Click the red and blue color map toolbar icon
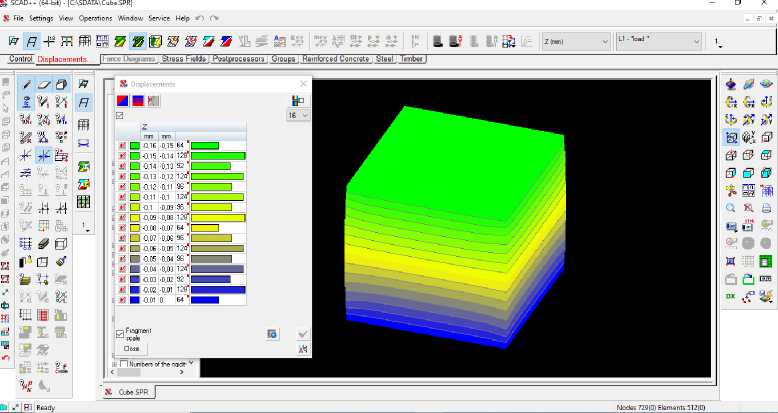Screen dimensions: 778x413 tap(226, 41)
